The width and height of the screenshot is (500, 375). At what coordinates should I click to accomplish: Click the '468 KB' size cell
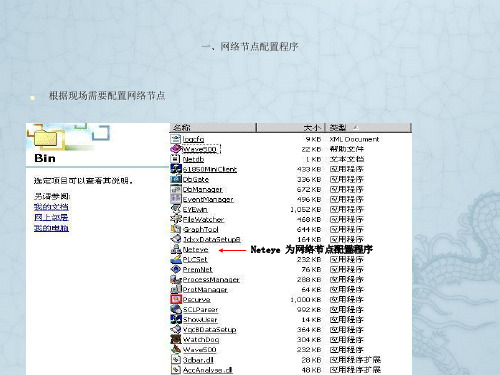coord(309,219)
